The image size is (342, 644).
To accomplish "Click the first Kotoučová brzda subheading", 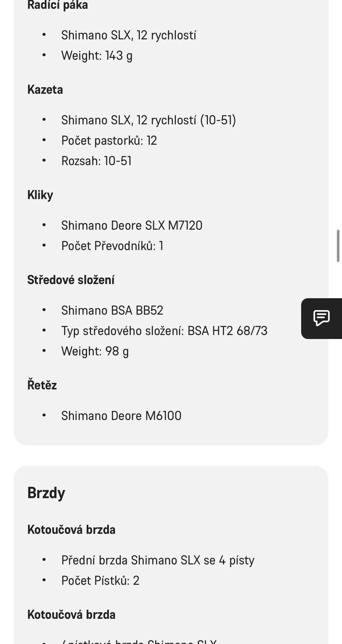I will point(71,530).
